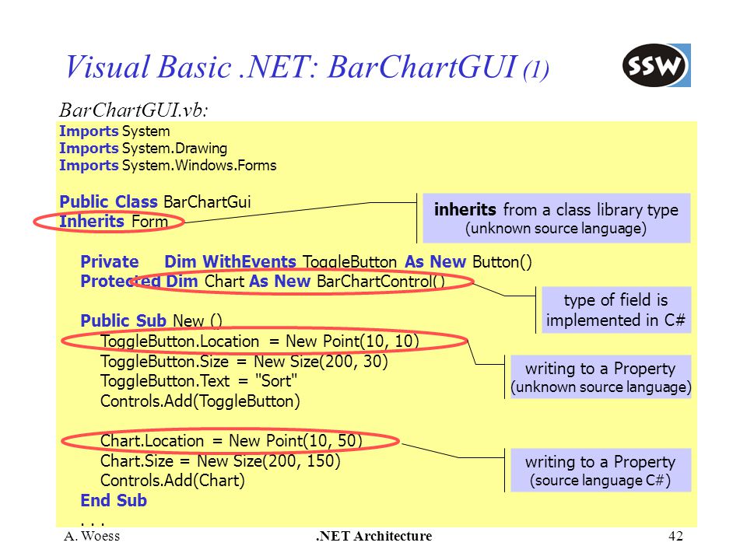Click "Controls.Add(Chart)" line
The height and width of the screenshot is (560, 747).
coord(173,481)
